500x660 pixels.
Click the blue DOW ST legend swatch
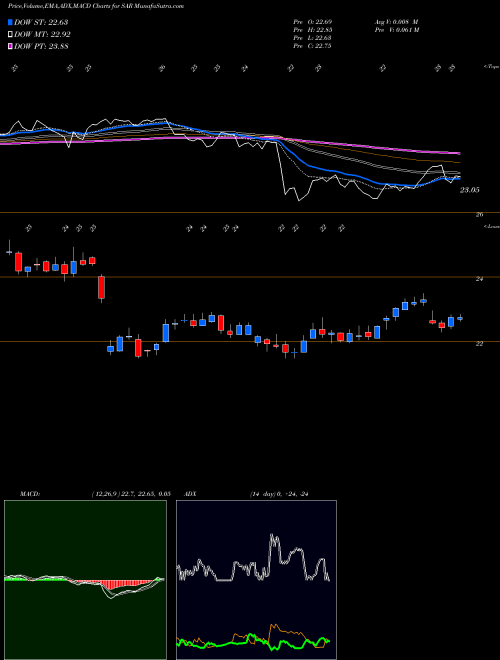(x=10, y=22)
